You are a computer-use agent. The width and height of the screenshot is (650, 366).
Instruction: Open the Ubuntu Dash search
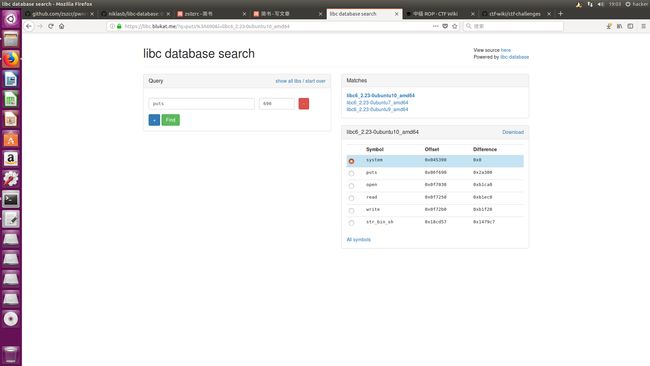pos(11,19)
